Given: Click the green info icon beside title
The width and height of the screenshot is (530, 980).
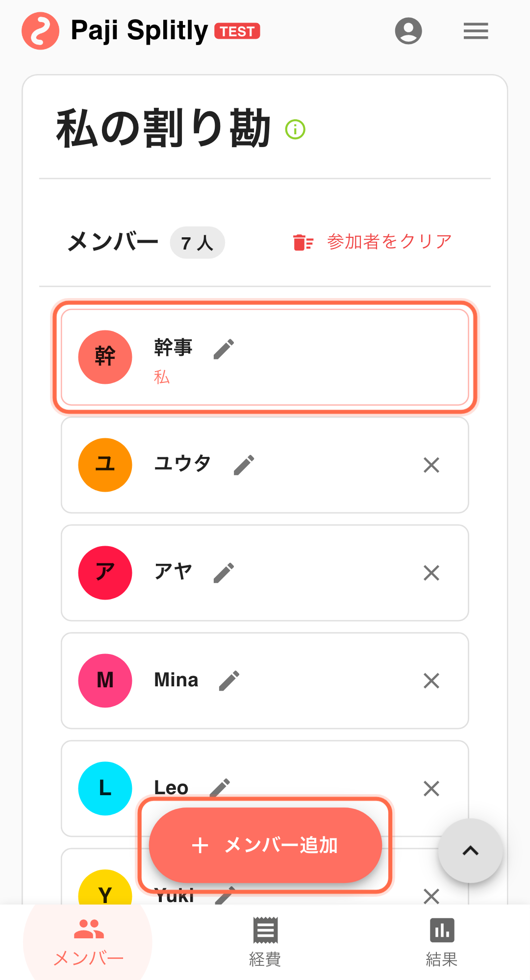Looking at the screenshot, I should point(295,129).
